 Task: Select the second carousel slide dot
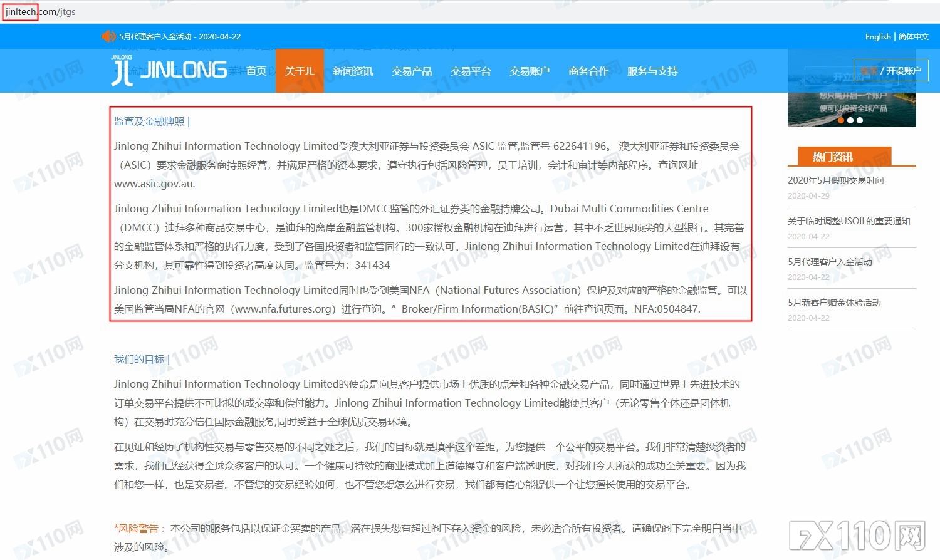pos(850,120)
